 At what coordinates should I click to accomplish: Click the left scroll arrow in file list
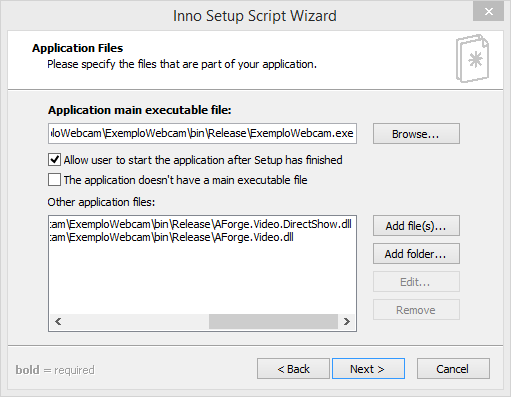click(x=58, y=321)
